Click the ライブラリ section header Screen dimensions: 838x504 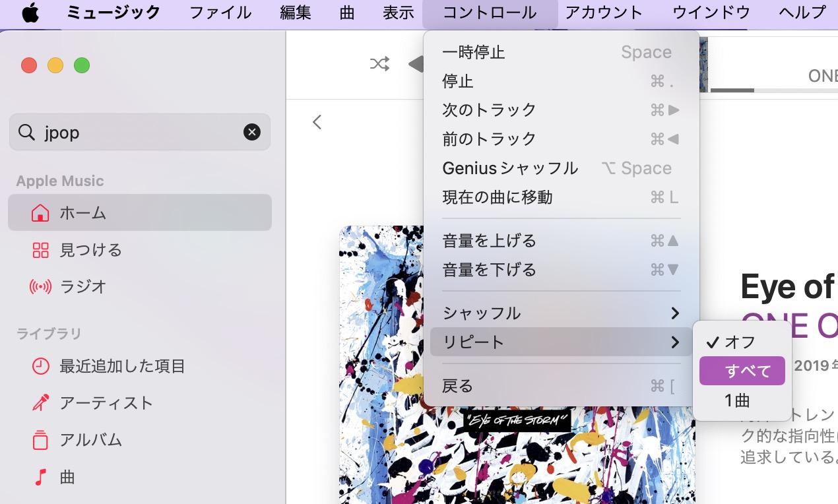click(49, 334)
